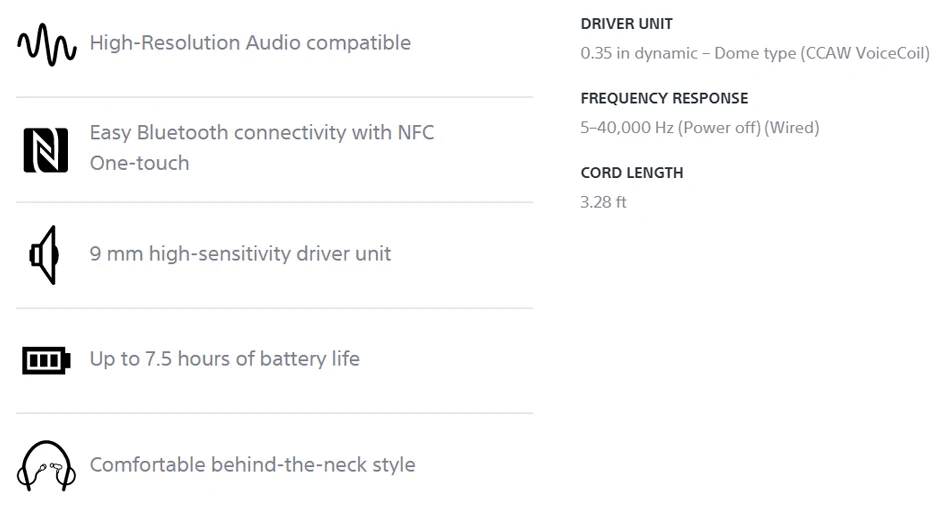The width and height of the screenshot is (950, 519).
Task: Click the speaker driver unit icon
Action: pyautogui.click(x=44, y=255)
